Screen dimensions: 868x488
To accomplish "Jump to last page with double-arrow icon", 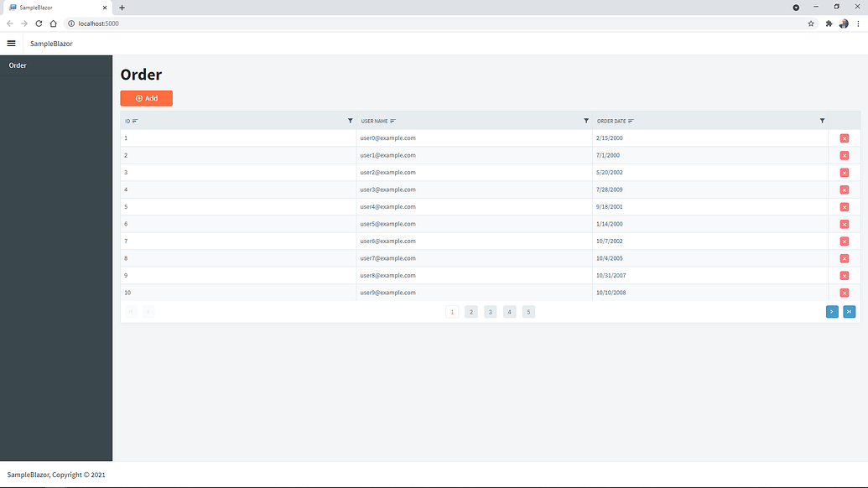I will click(x=850, y=311).
